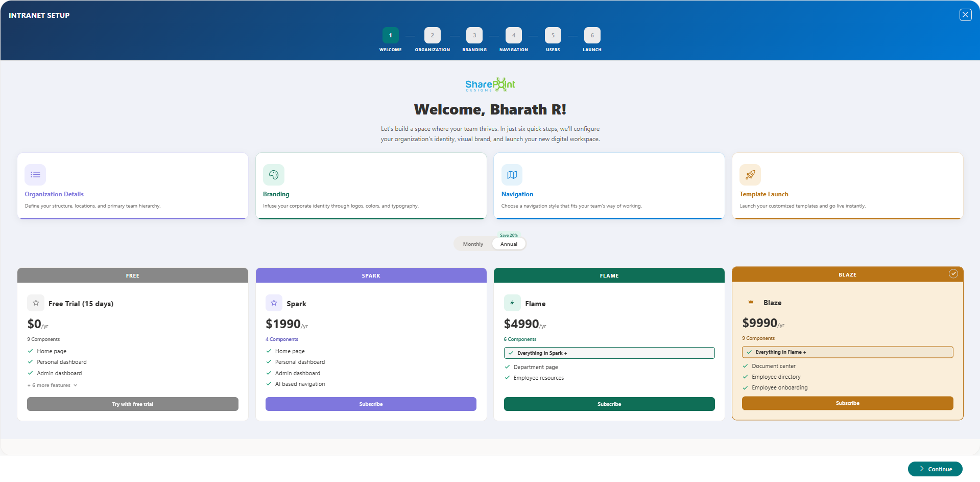This screenshot has height=482, width=980.
Task: Open the Branding card
Action: click(371, 186)
